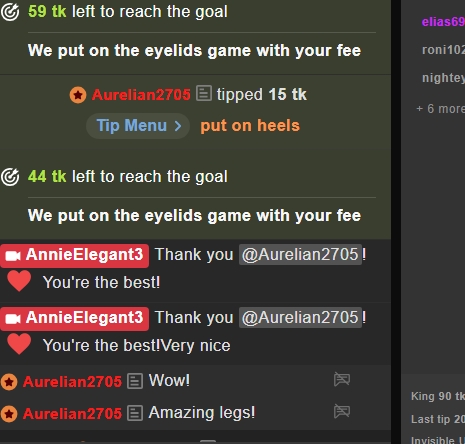Mute the "Amazing legs!" message via crossed chat icon
The image size is (465, 444).
pyautogui.click(x=342, y=411)
